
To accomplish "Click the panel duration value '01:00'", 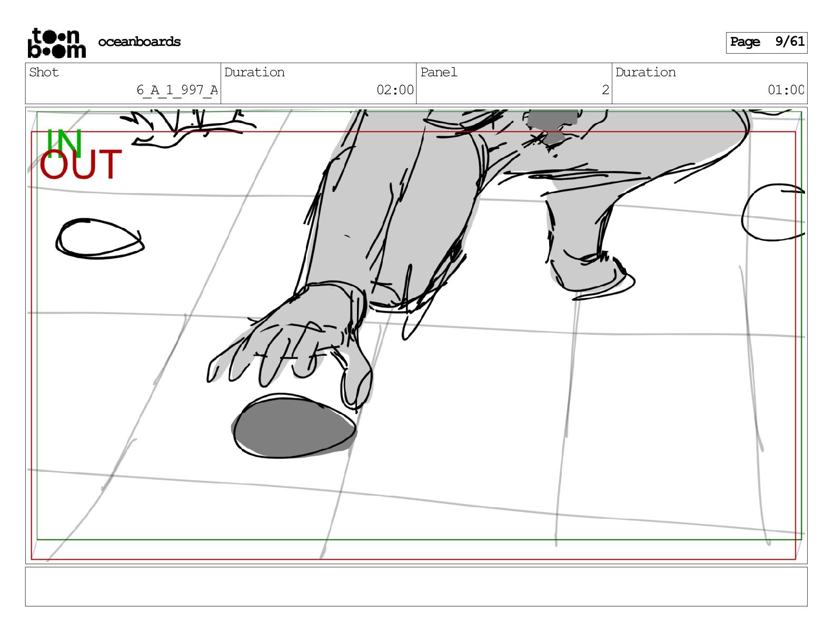I will tap(786, 90).
